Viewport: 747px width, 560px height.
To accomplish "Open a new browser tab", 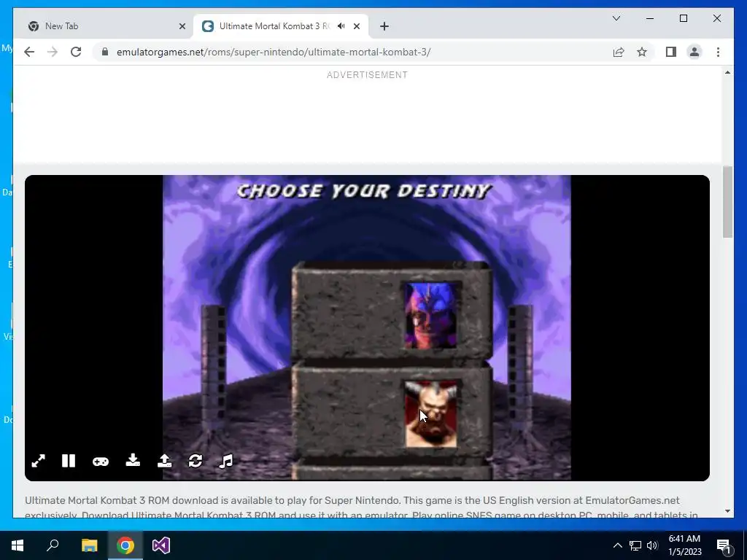I will pyautogui.click(x=384, y=27).
